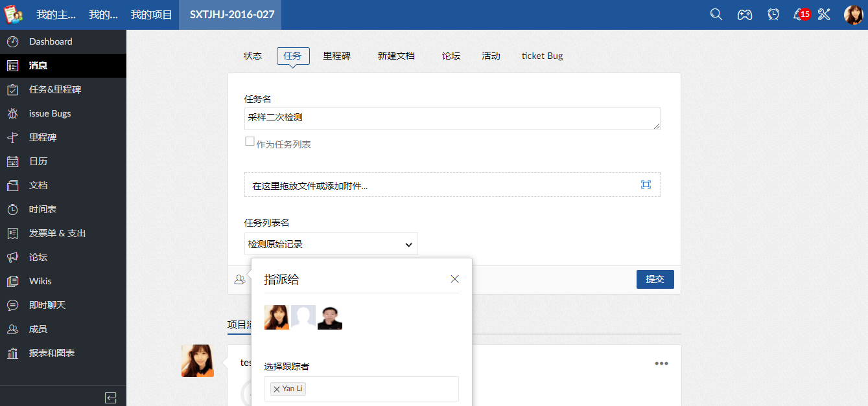Switch to the 里程碑 tab
The image size is (868, 406).
(336, 56)
